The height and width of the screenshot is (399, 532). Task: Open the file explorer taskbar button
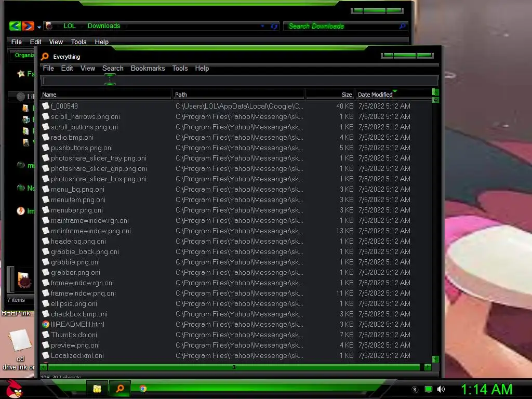coord(97,389)
